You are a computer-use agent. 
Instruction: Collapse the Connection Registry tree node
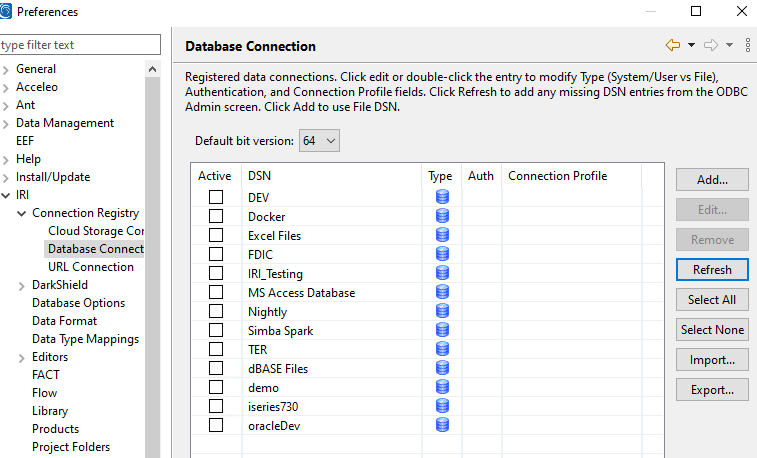tap(22, 213)
